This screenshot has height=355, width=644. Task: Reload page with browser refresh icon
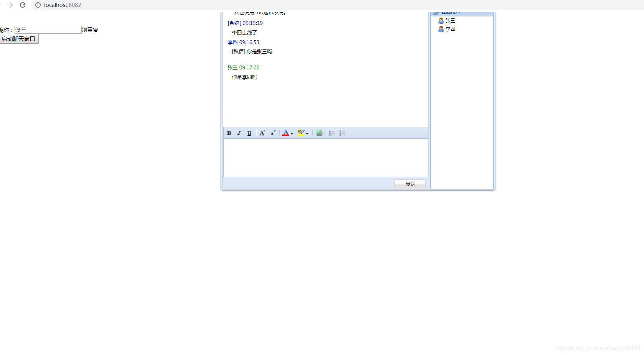coord(23,5)
